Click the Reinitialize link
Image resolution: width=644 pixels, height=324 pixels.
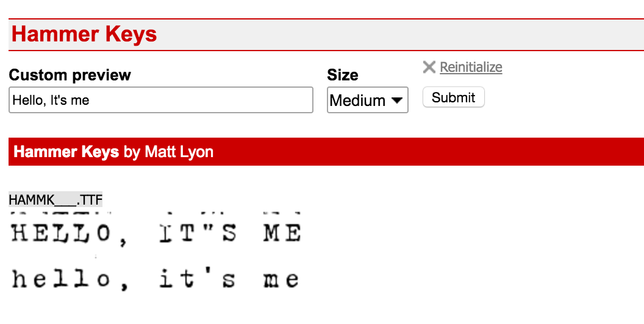pyautogui.click(x=471, y=67)
